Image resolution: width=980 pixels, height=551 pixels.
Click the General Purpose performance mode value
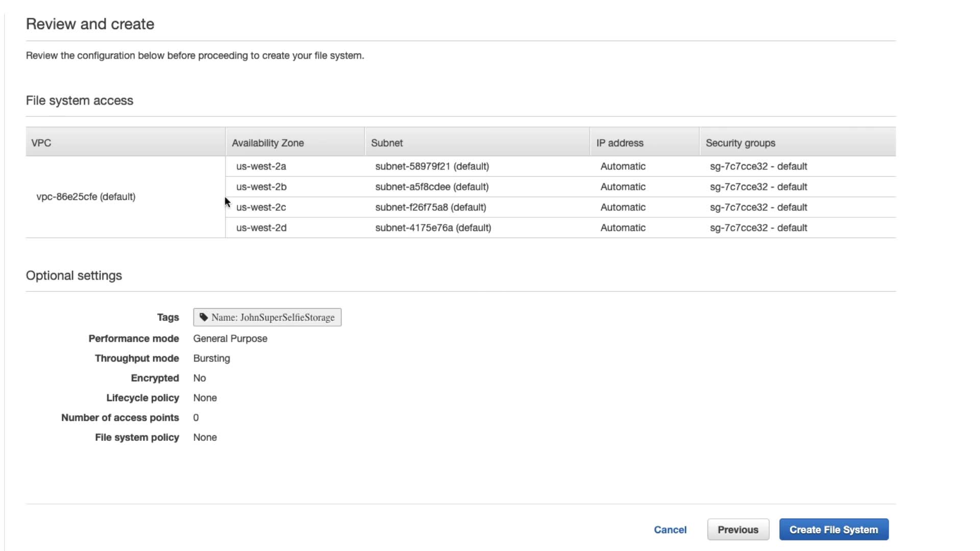(230, 339)
